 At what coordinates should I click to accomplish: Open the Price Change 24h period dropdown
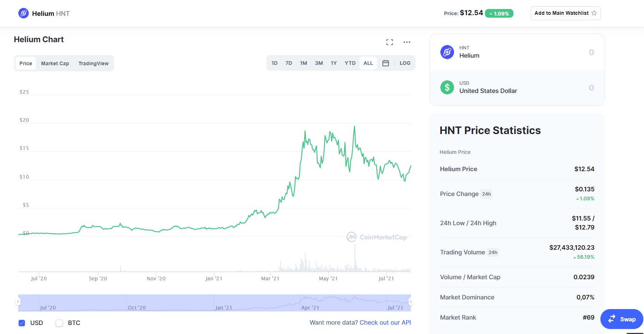point(486,194)
